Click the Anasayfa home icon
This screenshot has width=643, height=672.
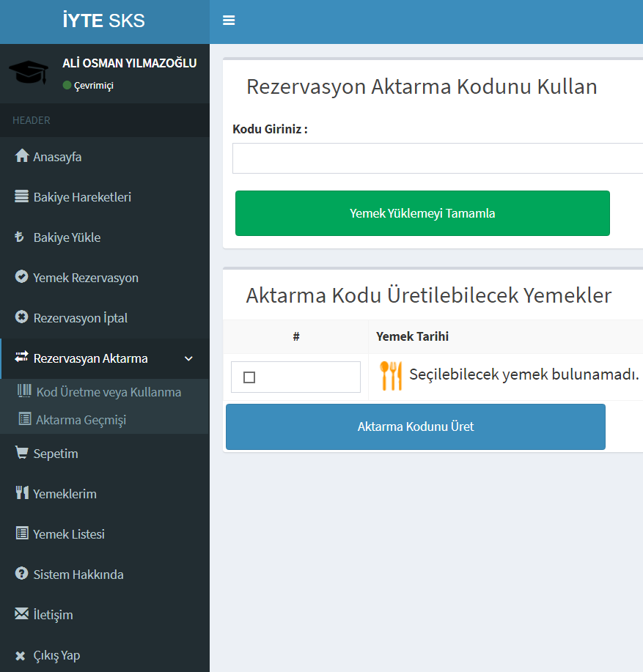(22, 157)
